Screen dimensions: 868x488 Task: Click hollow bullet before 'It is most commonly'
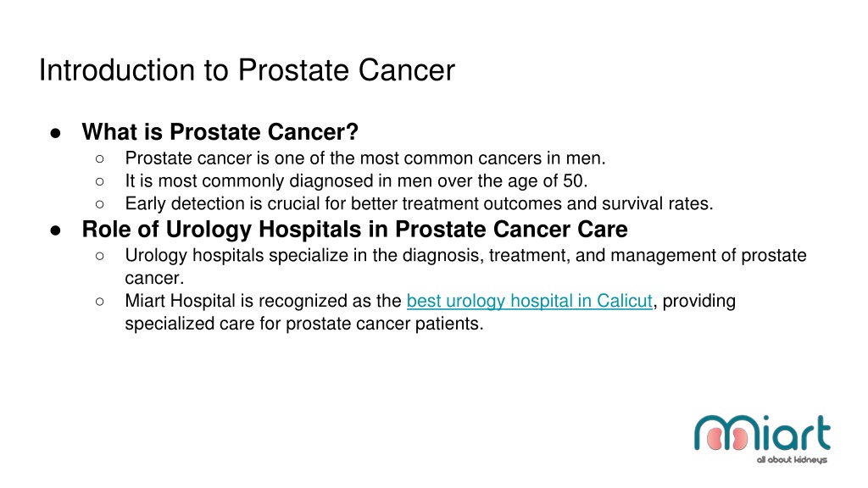[x=100, y=181]
